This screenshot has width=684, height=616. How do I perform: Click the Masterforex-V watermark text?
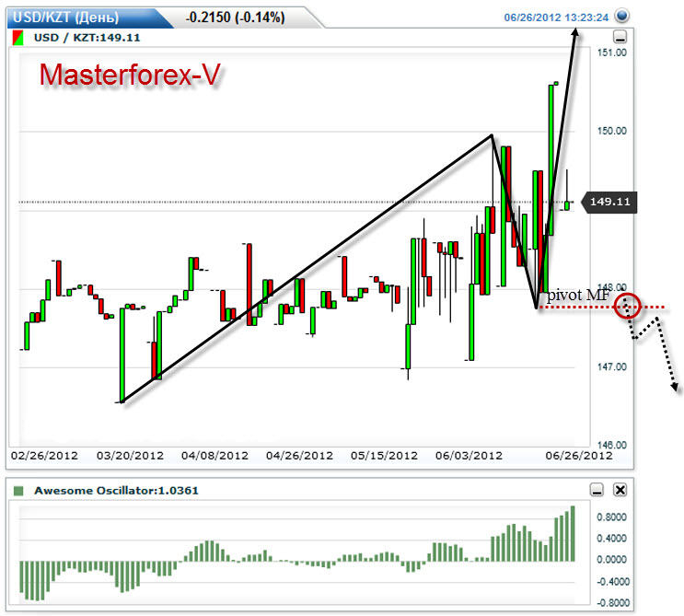pyautogui.click(x=129, y=76)
